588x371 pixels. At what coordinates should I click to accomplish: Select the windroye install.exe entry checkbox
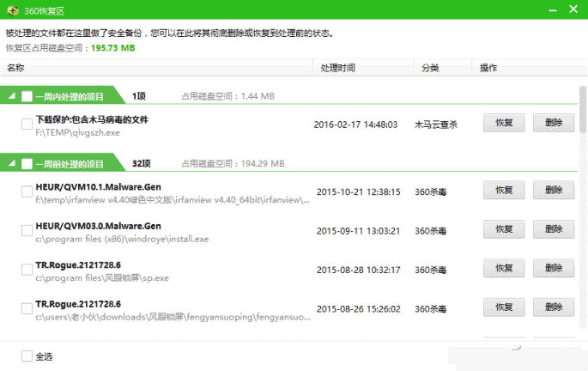[x=27, y=230]
